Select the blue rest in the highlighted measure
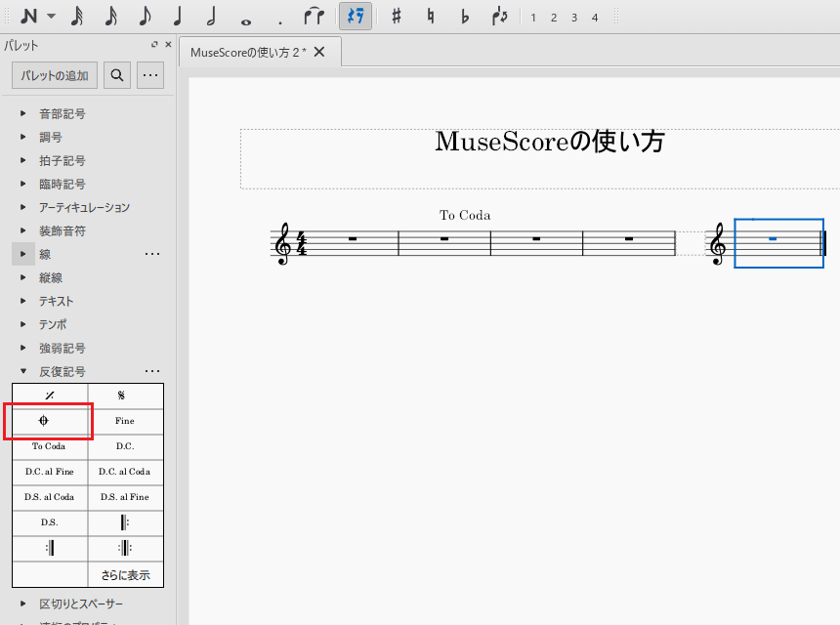Screen dimensions: 840x625 (x=773, y=239)
